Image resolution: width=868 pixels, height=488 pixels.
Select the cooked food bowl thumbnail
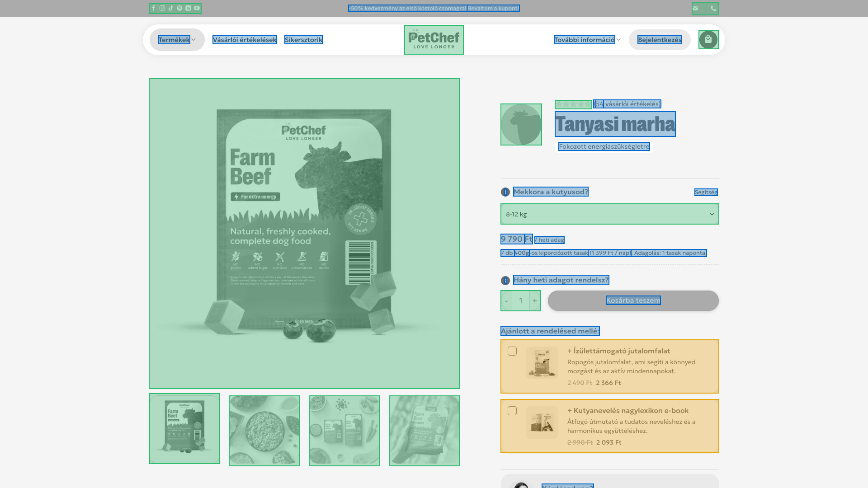click(x=264, y=431)
